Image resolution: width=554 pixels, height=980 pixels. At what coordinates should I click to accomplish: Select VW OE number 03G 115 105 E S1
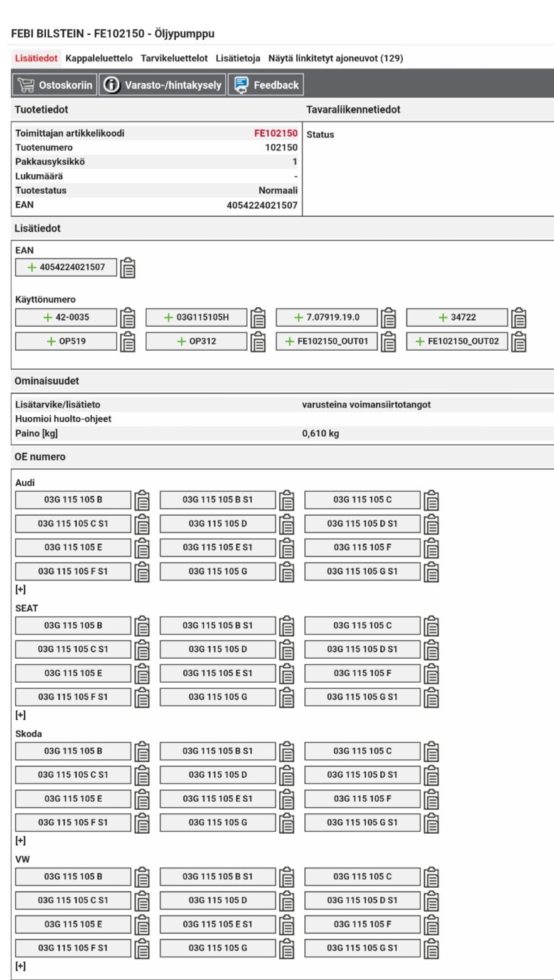coord(218,924)
